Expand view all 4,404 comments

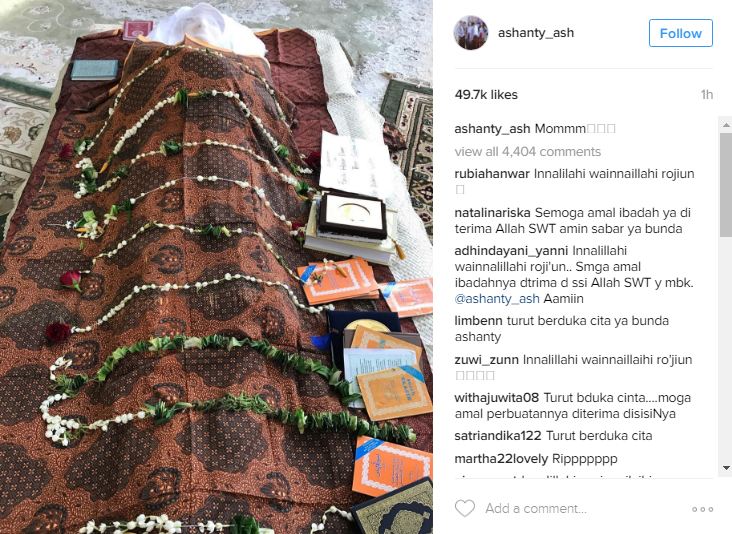point(528,152)
